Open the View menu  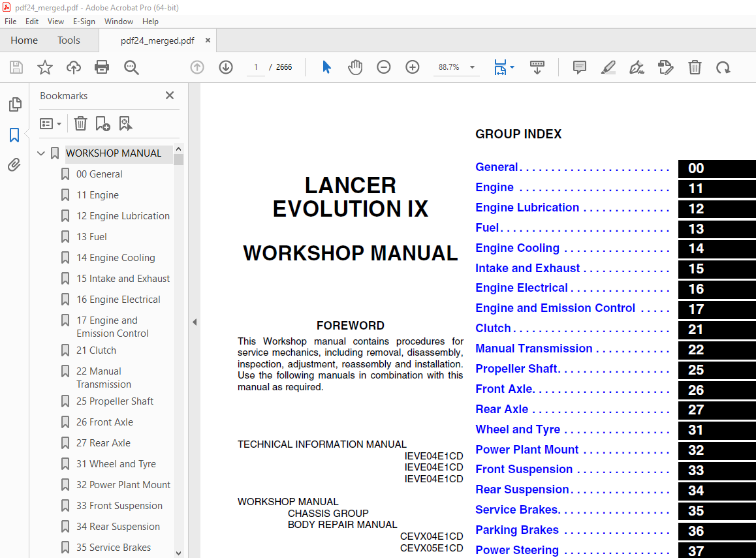[x=55, y=22]
